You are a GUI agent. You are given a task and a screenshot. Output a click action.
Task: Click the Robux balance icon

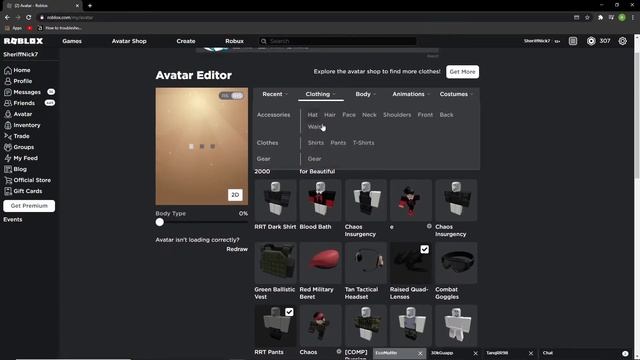click(591, 41)
